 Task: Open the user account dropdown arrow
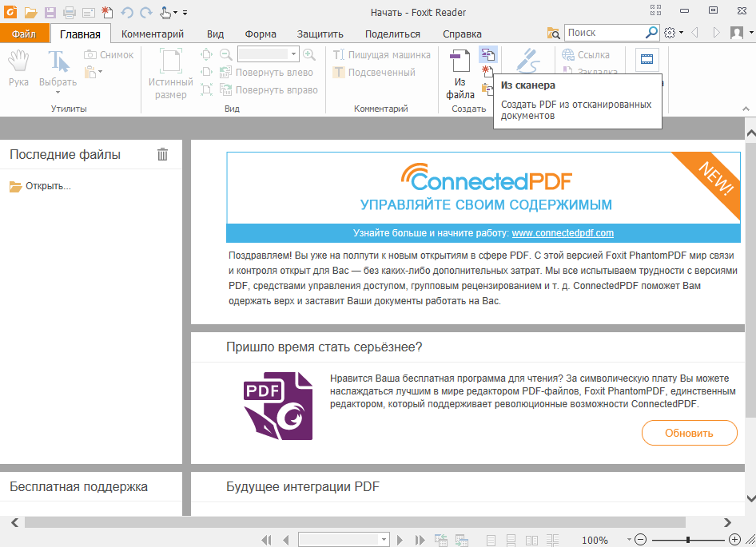[751, 33]
